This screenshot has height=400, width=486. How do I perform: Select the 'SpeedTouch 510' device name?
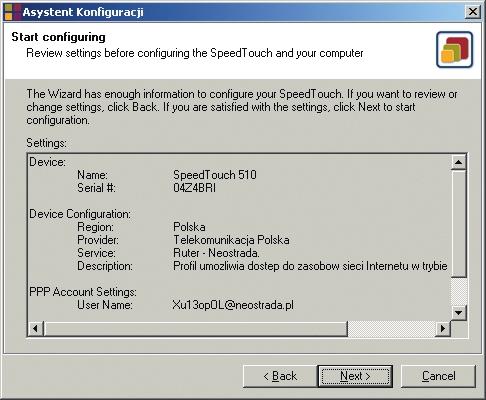tap(215, 175)
